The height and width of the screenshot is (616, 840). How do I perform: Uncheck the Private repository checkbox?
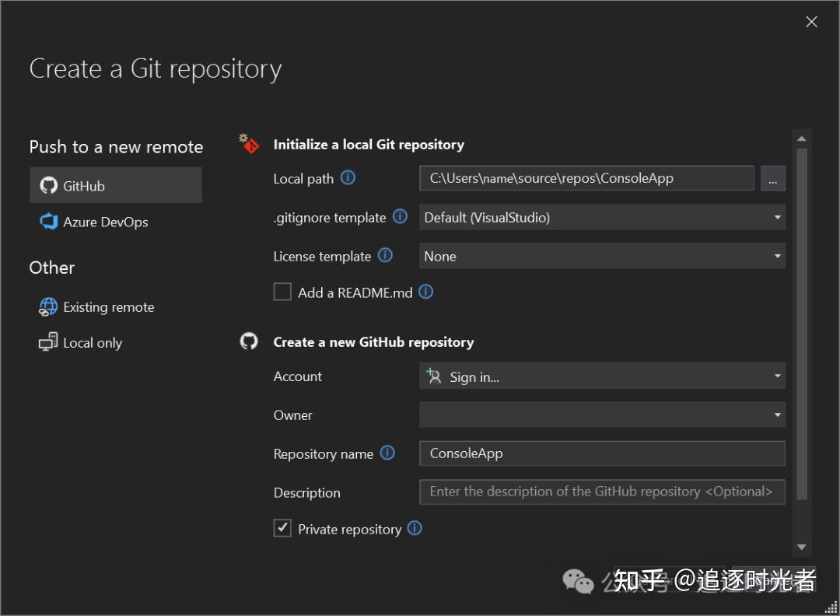tap(282, 529)
